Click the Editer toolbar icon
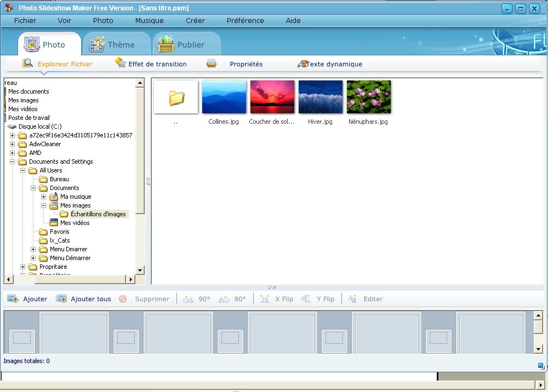 pos(352,299)
